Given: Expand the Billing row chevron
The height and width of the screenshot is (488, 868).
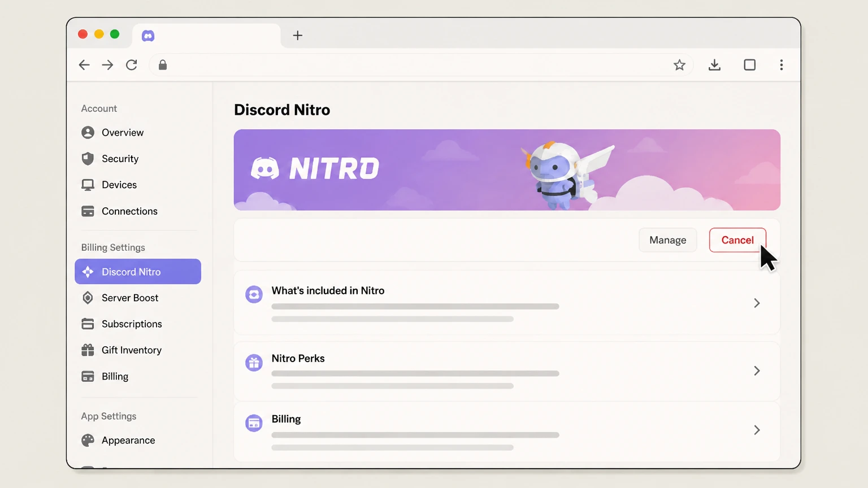Looking at the screenshot, I should (757, 430).
